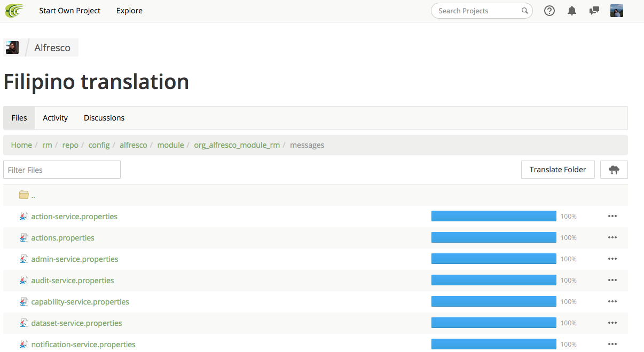Open more options for dataset-service.properties
Viewport: 644px width, 352px height.
click(612, 323)
